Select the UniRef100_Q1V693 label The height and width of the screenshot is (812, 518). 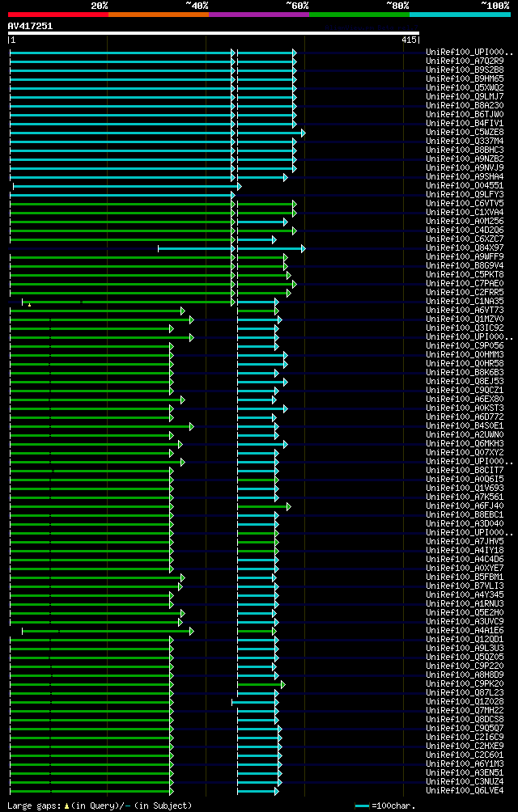(x=465, y=488)
